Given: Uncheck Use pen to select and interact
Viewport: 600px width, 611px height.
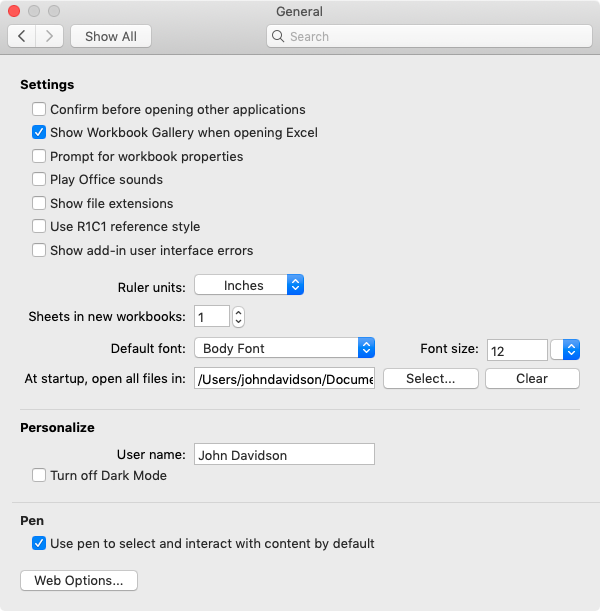Looking at the screenshot, I should [x=39, y=543].
